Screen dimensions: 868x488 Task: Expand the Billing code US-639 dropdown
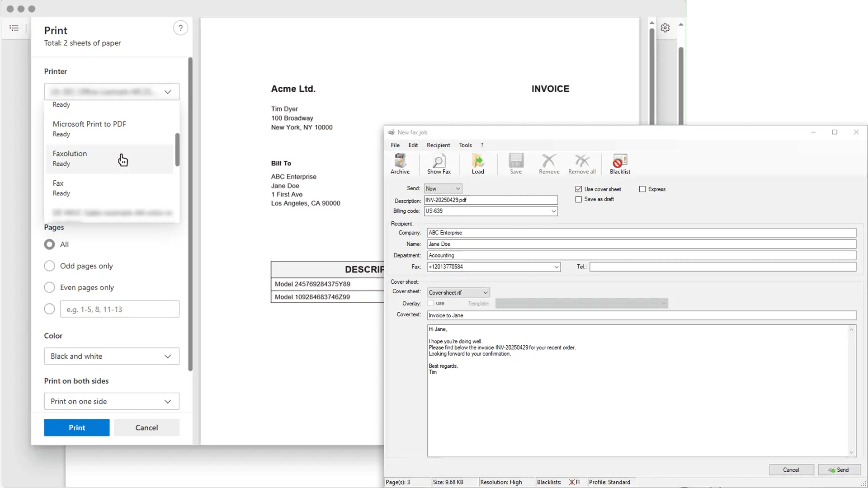click(553, 211)
